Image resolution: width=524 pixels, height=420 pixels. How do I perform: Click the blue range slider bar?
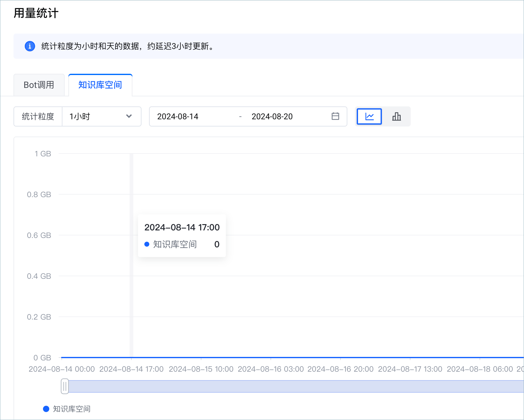coord(296,386)
